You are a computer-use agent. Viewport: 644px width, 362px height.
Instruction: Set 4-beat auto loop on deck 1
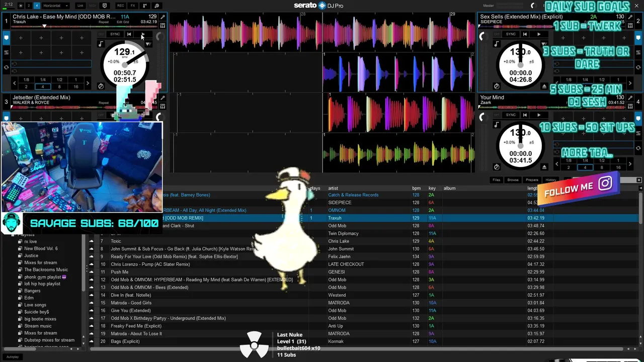[x=43, y=86]
